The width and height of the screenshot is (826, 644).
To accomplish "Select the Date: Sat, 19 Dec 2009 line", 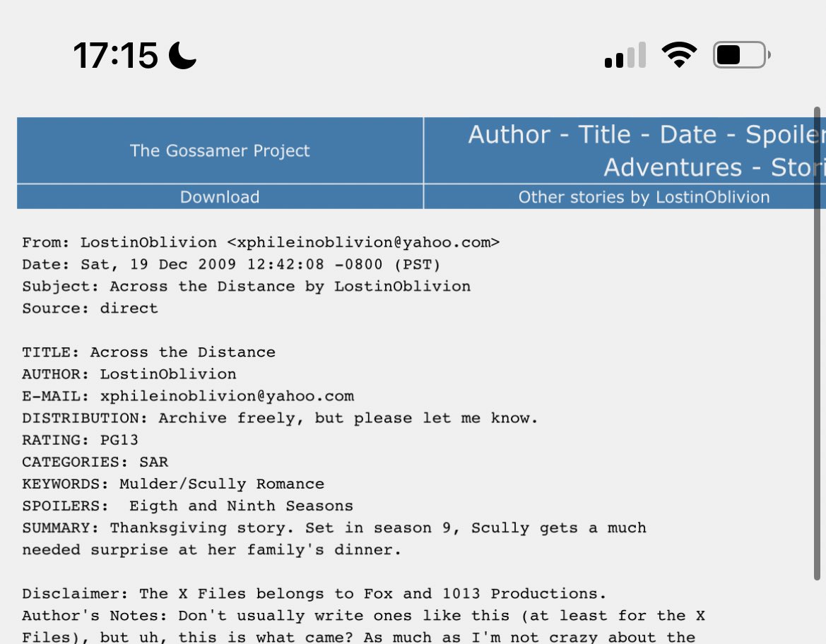I will [231, 264].
